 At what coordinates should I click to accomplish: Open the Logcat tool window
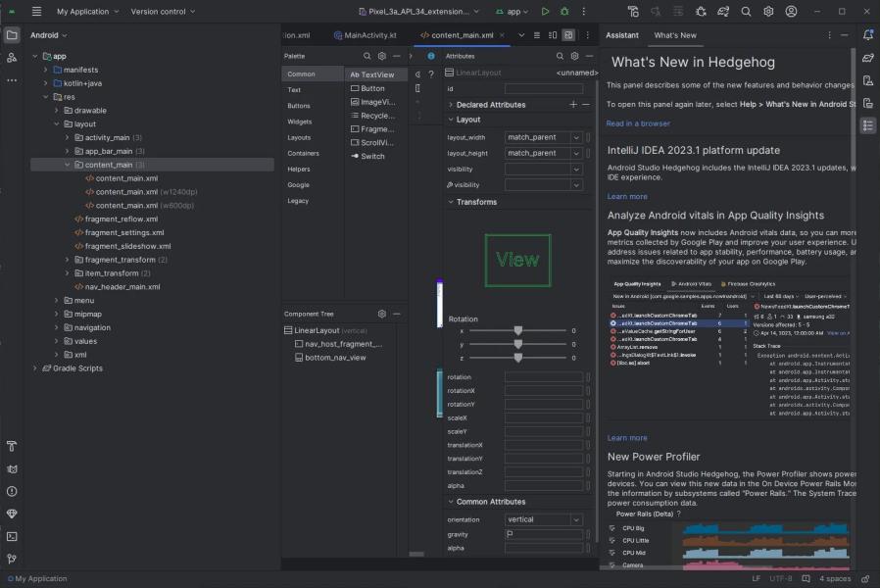pos(12,468)
